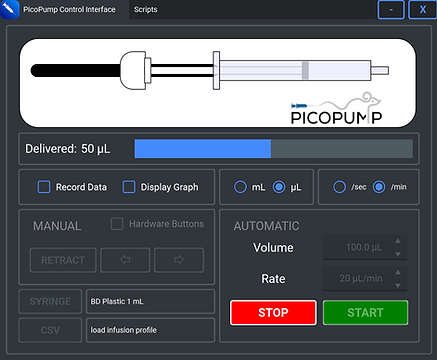This screenshot has height=360, width=437.
Task: Click the syringe illustration image
Action: [x=218, y=83]
